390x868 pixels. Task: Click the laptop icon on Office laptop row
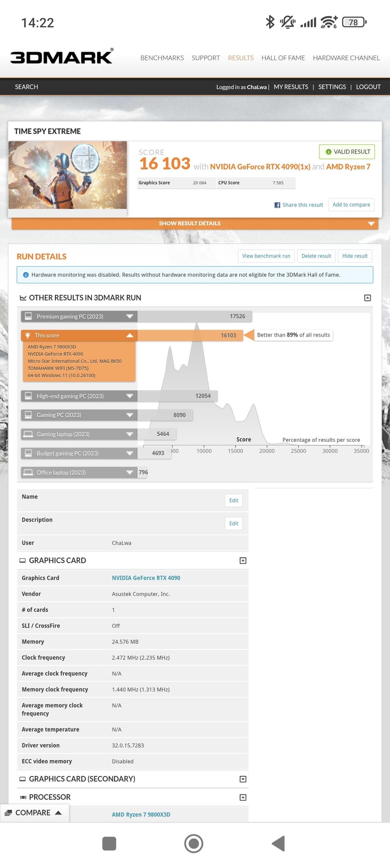(28, 472)
